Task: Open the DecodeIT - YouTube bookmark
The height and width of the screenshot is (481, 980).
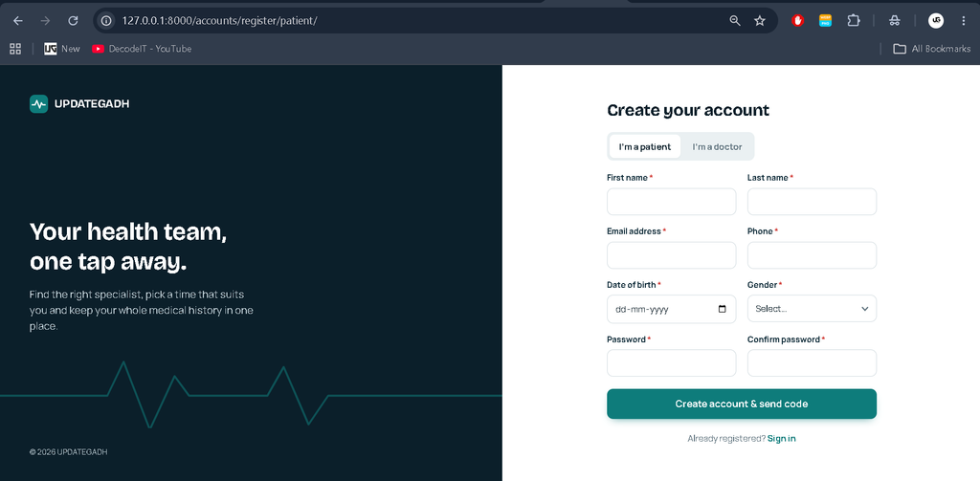Action: pos(142,49)
